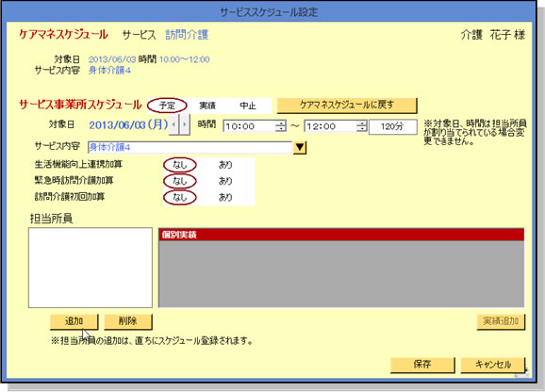
Task: Go to the previous target date arrow
Action: 173,124
